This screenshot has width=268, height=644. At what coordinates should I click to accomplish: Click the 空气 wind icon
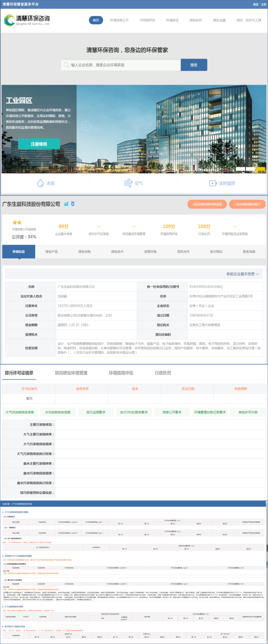(128, 183)
